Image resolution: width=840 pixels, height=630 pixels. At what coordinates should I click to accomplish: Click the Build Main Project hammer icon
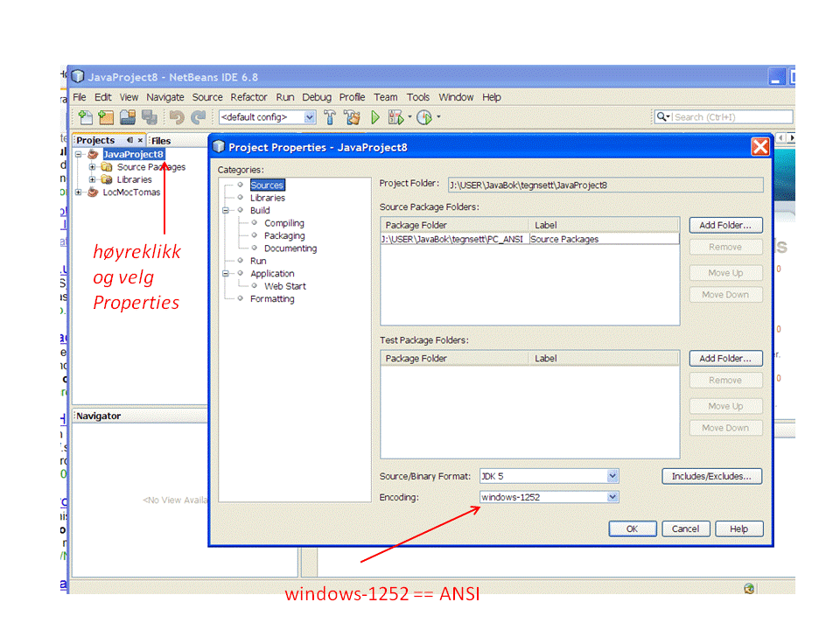[x=330, y=116]
